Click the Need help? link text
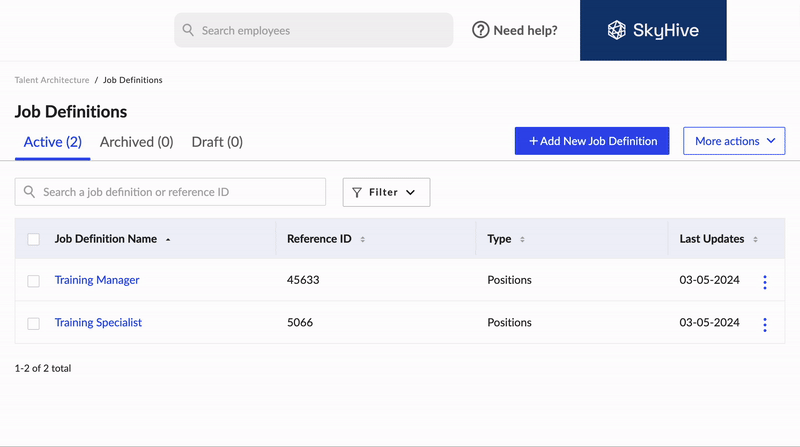 tap(525, 31)
